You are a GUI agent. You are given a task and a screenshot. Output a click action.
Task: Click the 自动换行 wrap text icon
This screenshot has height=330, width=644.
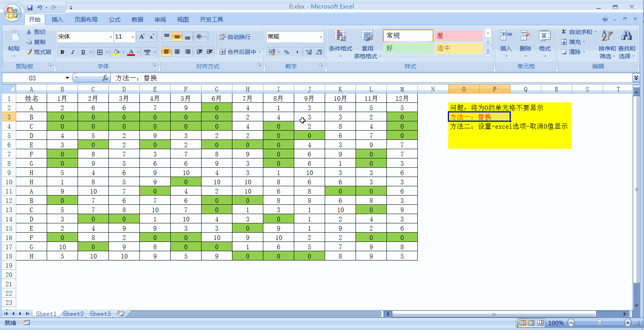222,37
